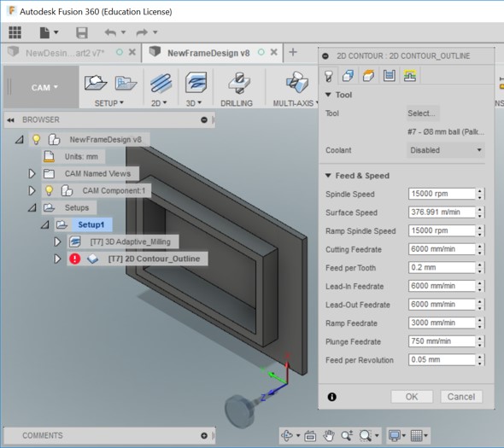504x448 pixels.
Task: Open the MULTI-AXIS dropdown menu
Action: (x=295, y=103)
